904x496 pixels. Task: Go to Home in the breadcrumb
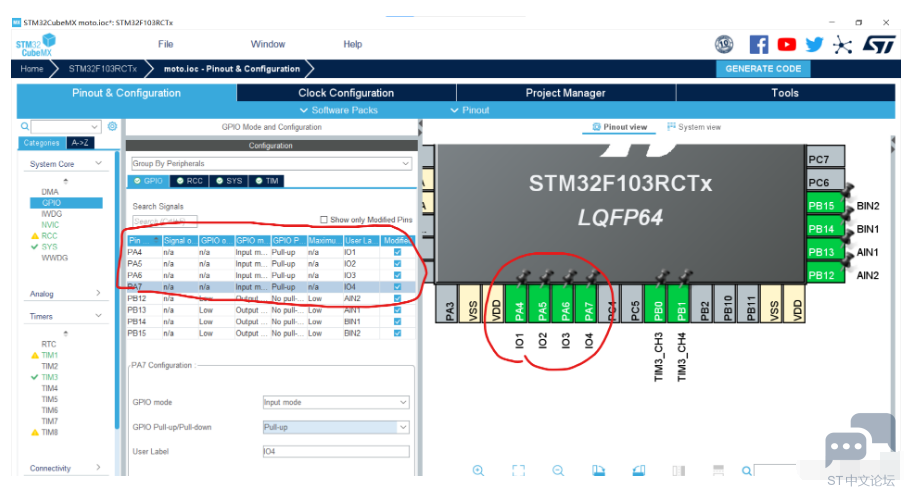32,69
